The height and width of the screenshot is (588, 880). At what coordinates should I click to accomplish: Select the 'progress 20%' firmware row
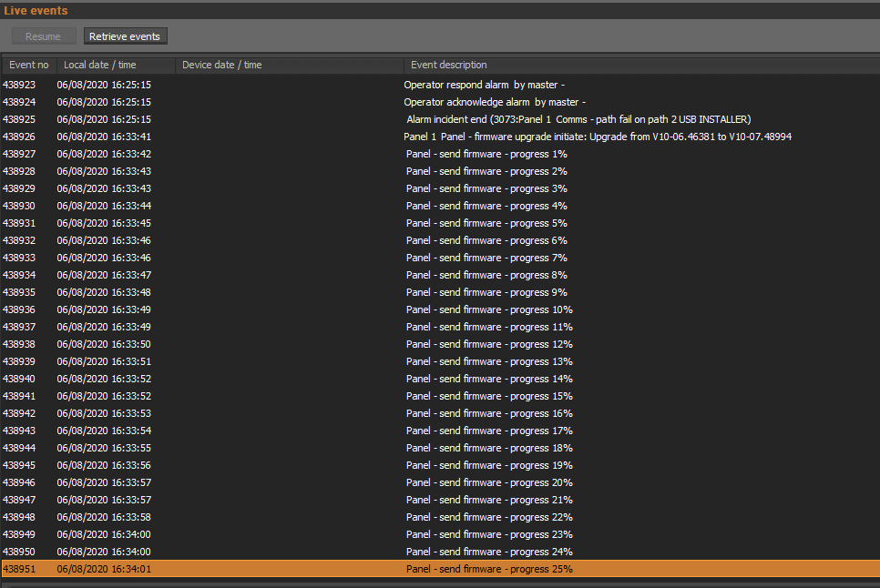click(x=440, y=483)
